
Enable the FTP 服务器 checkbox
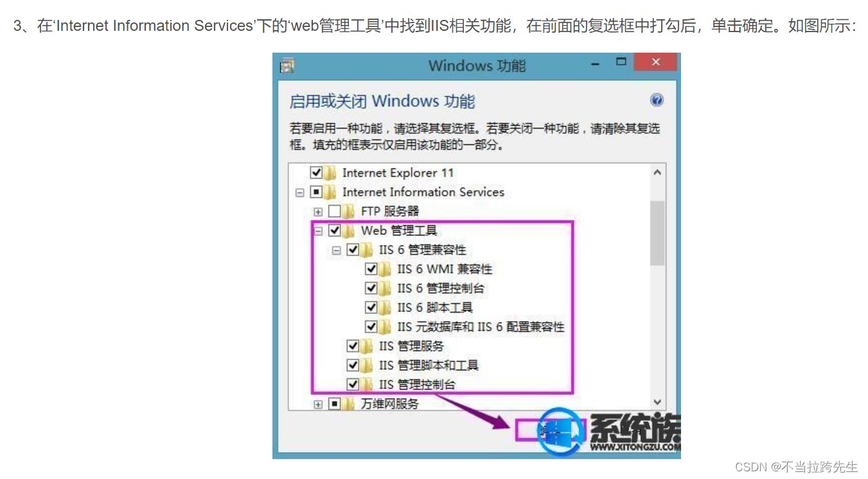[x=334, y=211]
